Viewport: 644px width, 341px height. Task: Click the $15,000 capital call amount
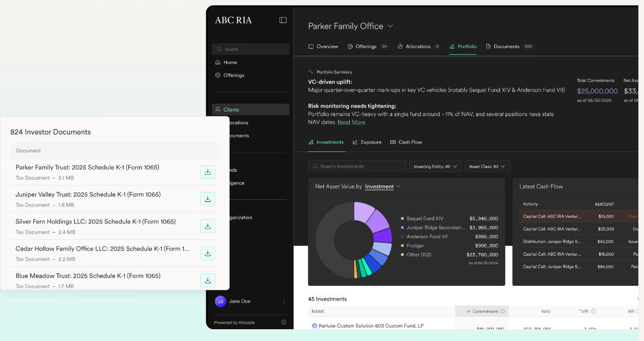coord(606,216)
